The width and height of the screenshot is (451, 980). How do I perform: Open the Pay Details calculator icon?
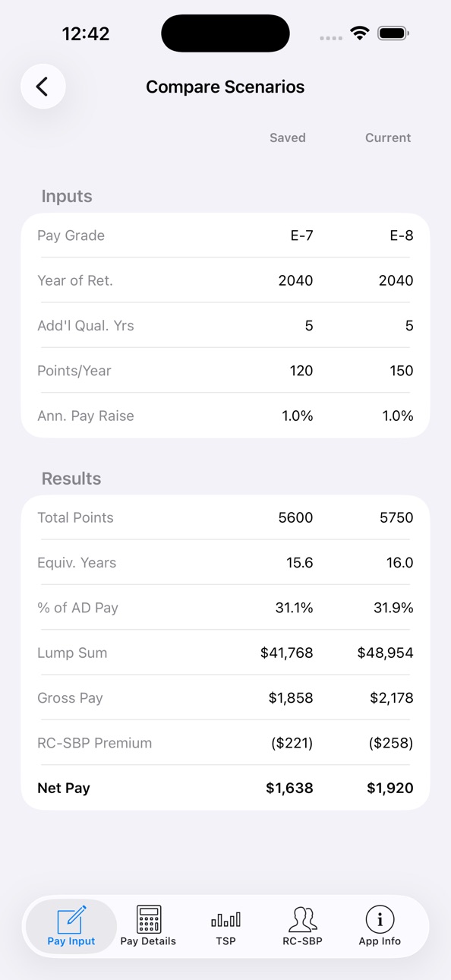tap(149, 919)
